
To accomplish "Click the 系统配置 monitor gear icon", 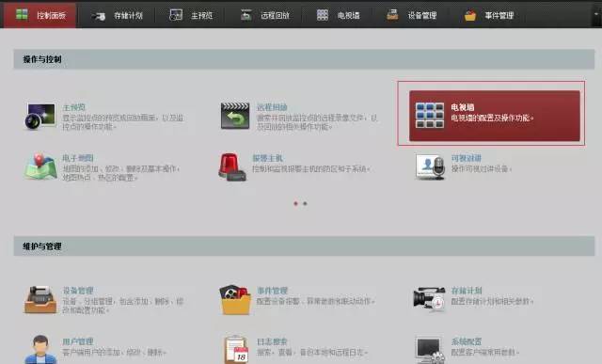I will (430, 350).
